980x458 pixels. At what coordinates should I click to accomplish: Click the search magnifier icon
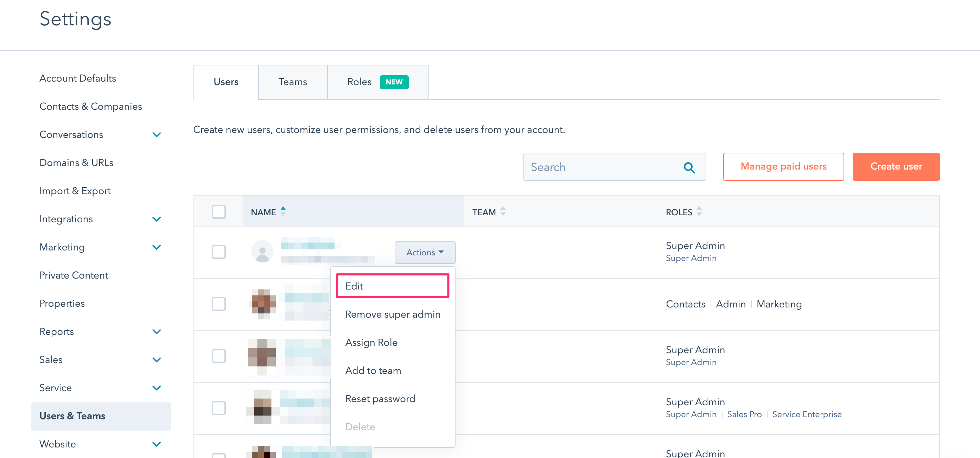click(x=689, y=167)
